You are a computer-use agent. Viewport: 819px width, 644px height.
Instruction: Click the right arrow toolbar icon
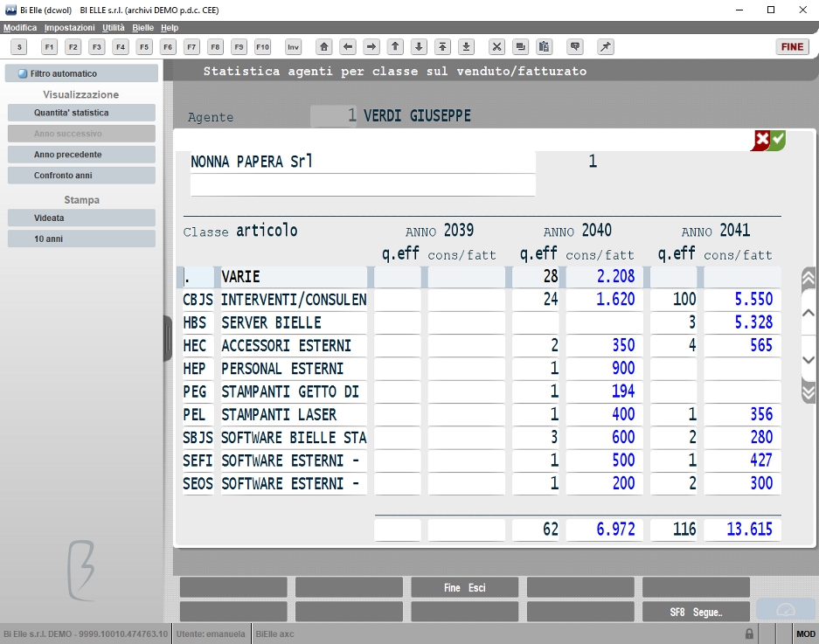pos(371,47)
